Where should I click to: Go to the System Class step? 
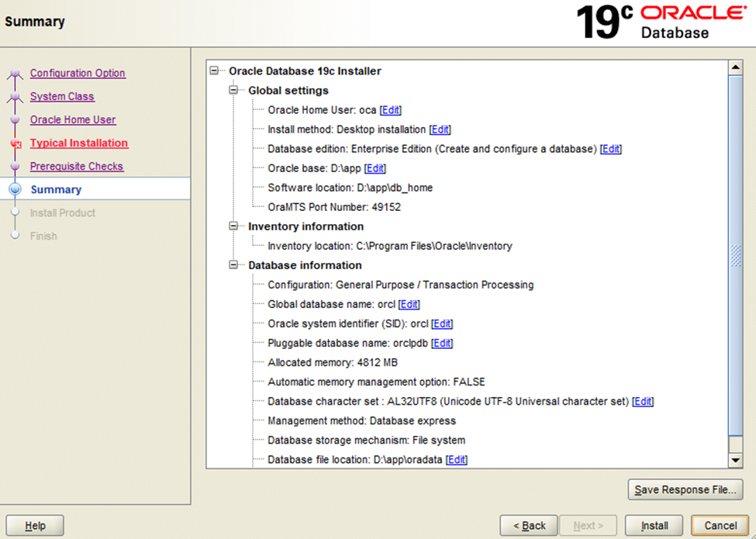click(x=62, y=96)
